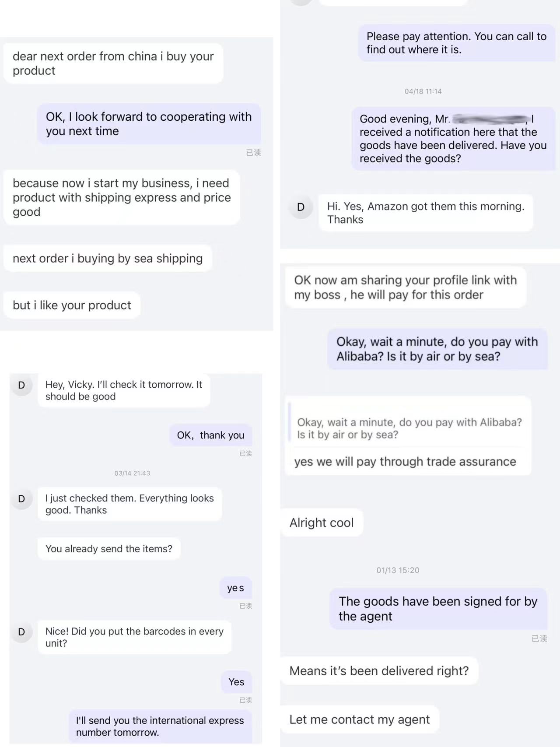Tap the "You already send the items?" message
The image size is (560, 747).
(x=109, y=549)
